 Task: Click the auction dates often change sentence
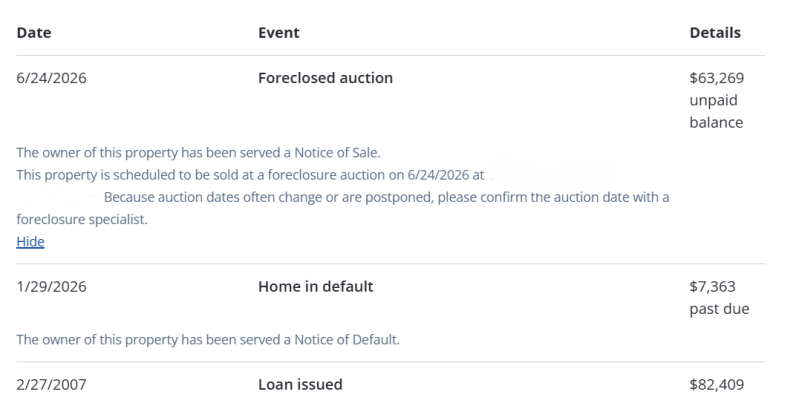coord(386,197)
